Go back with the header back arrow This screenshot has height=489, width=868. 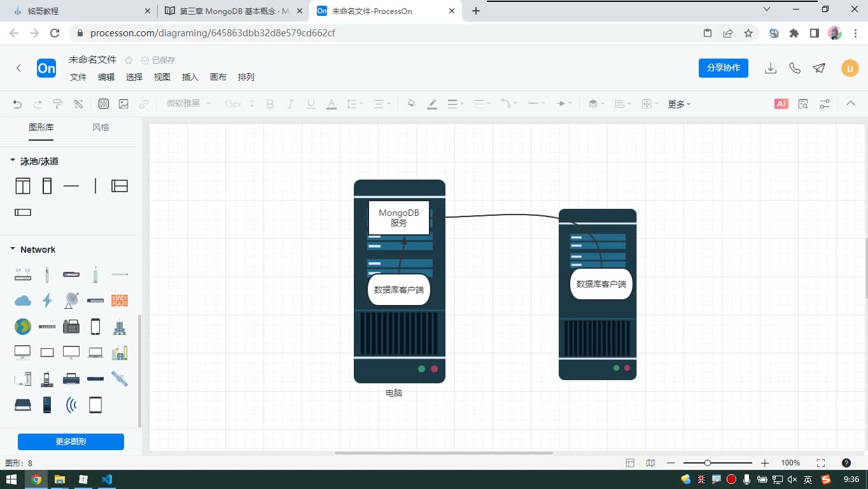(18, 68)
